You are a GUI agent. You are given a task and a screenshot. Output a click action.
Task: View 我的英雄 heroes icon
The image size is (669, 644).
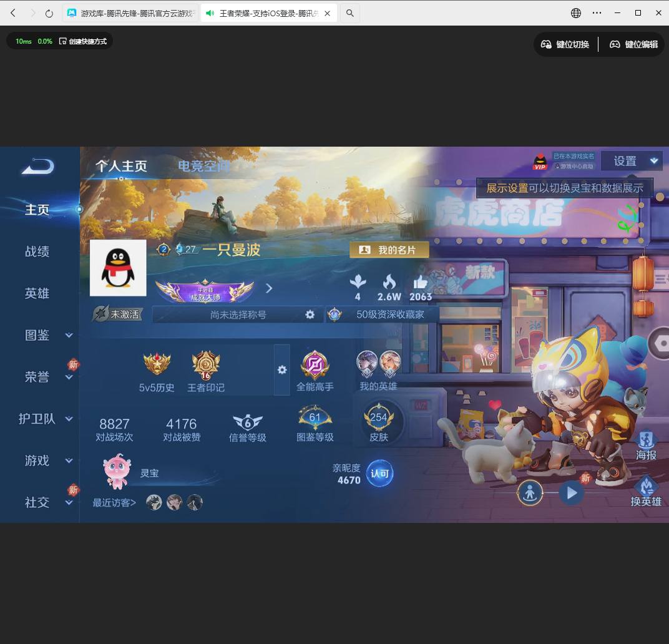click(x=378, y=363)
